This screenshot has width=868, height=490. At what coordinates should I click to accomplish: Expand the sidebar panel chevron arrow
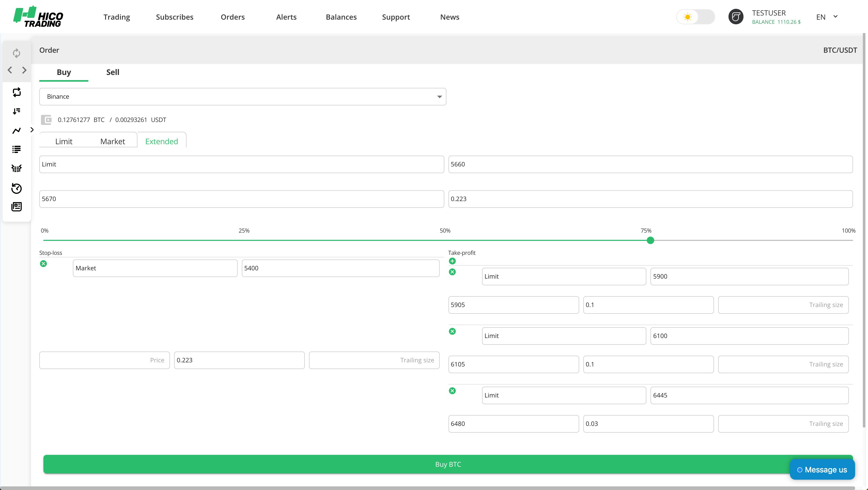pyautogui.click(x=32, y=130)
